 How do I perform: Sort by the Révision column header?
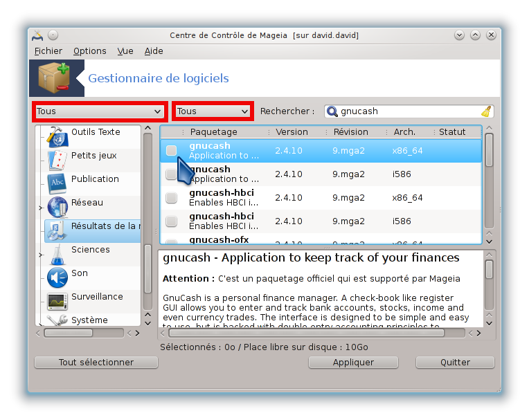click(351, 131)
